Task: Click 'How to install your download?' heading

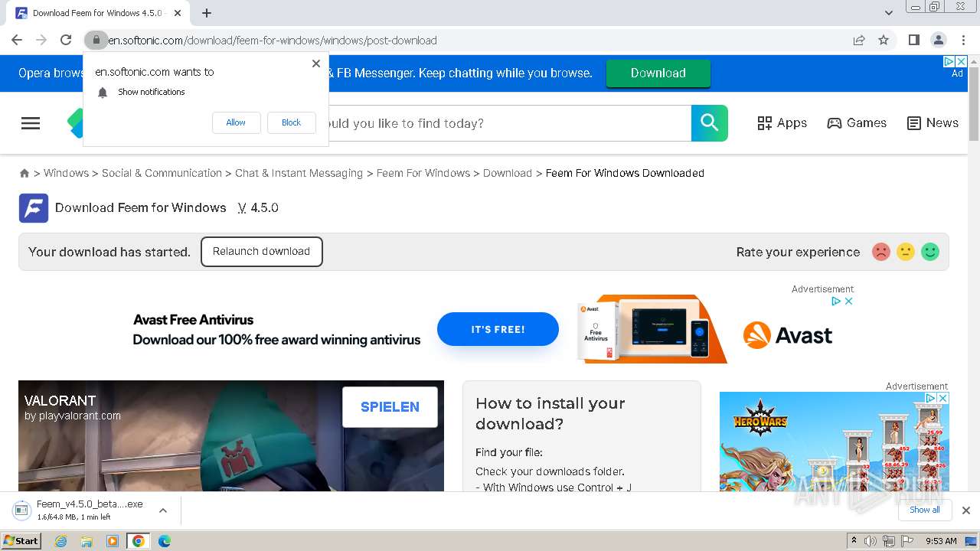Action: coord(550,413)
